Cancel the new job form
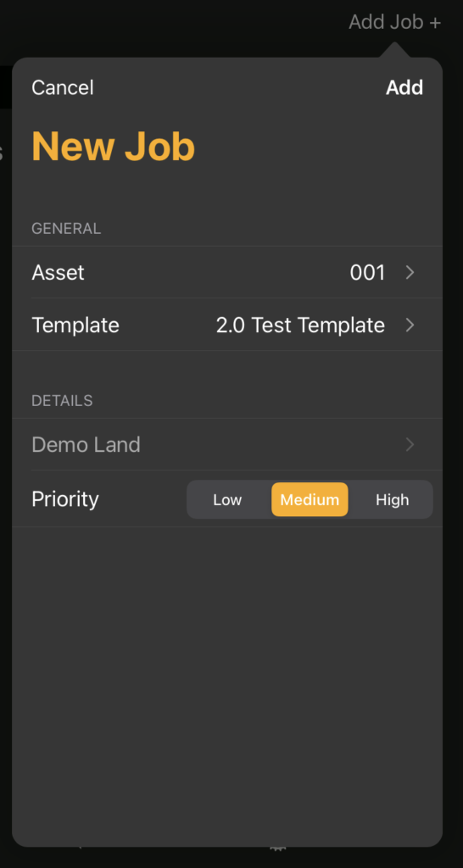The width and height of the screenshot is (463, 868). click(x=63, y=87)
